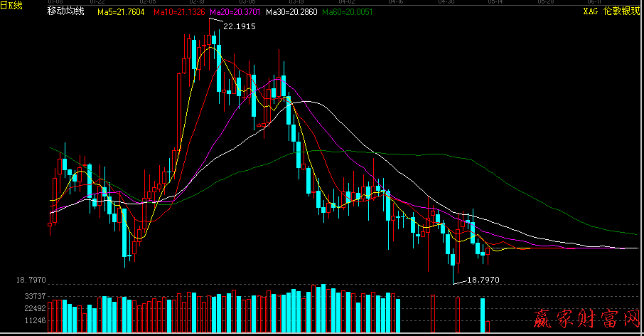This screenshot has width=644, height=336.
Task: Click the XAG symbol code
Action: (590, 11)
